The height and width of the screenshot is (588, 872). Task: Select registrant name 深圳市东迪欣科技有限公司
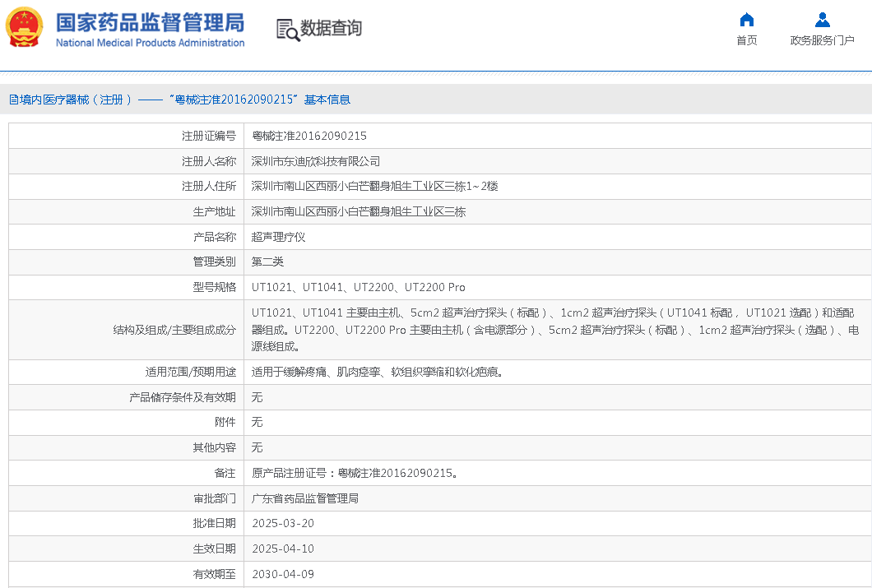316,161
